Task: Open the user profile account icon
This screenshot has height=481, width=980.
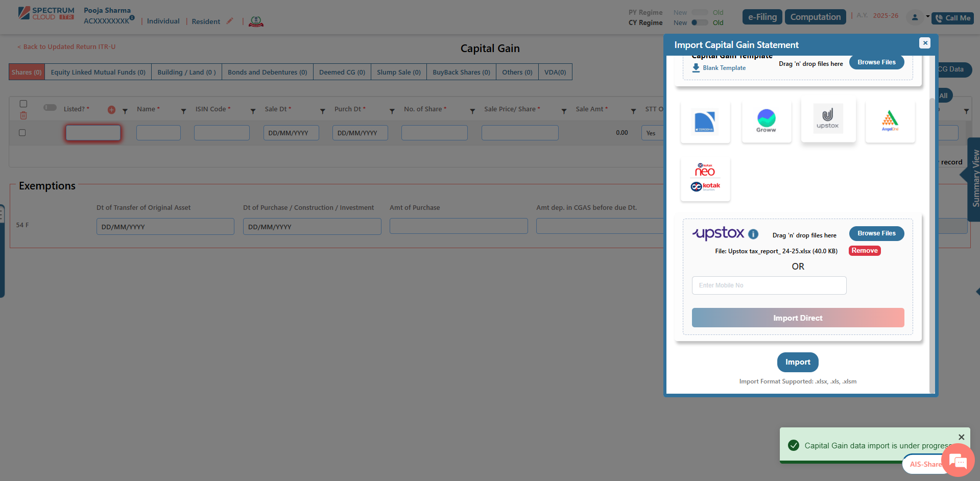Action: (915, 17)
